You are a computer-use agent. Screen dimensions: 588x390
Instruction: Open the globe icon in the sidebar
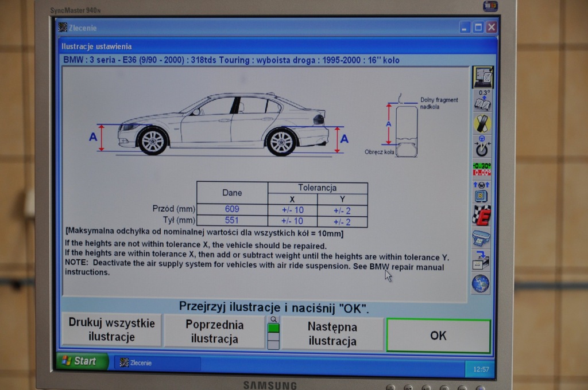pyautogui.click(x=481, y=283)
